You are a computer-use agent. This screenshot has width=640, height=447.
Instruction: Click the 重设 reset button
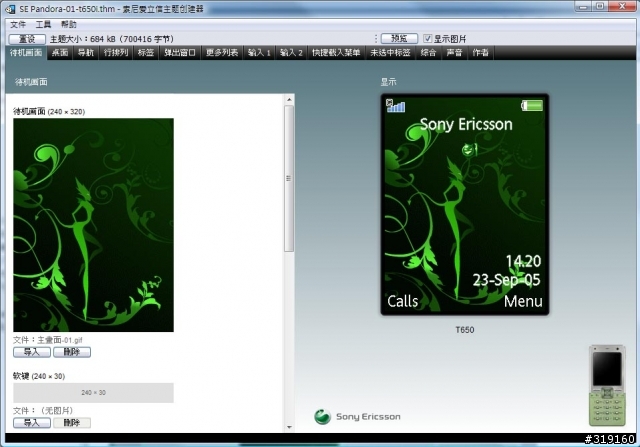point(27,39)
